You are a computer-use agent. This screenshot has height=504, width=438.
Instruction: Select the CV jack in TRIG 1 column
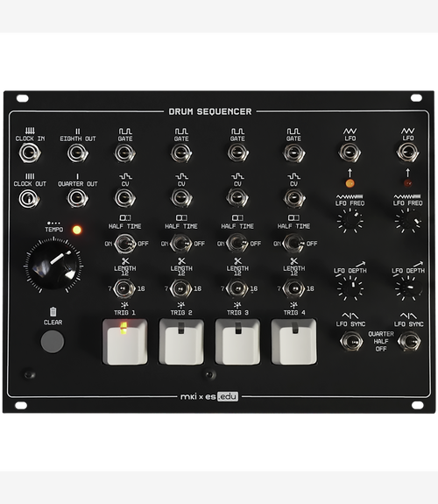tap(124, 198)
